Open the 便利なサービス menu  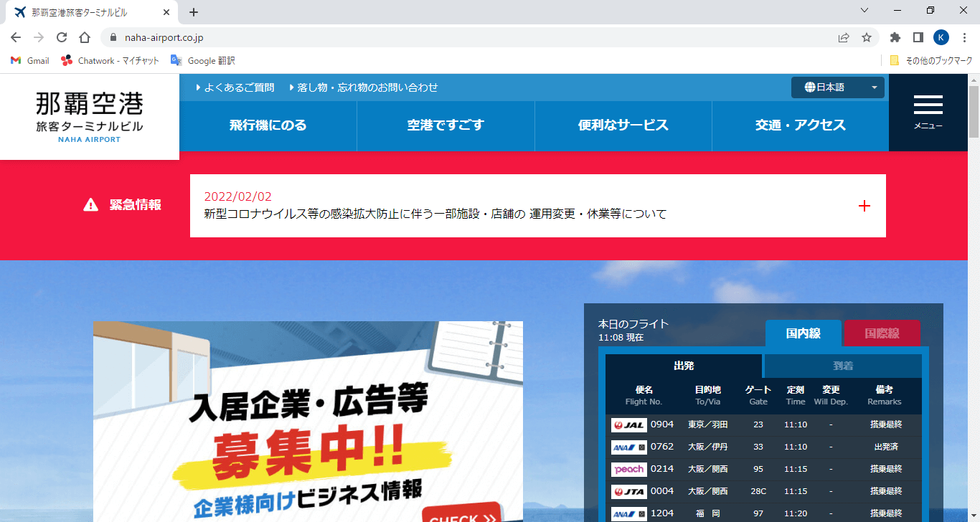point(623,125)
